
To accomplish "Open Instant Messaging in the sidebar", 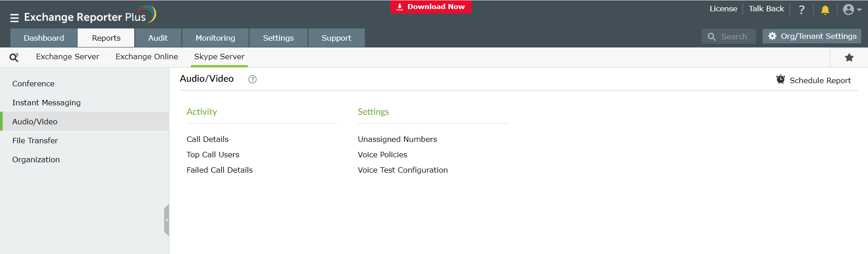I will point(85,103).
